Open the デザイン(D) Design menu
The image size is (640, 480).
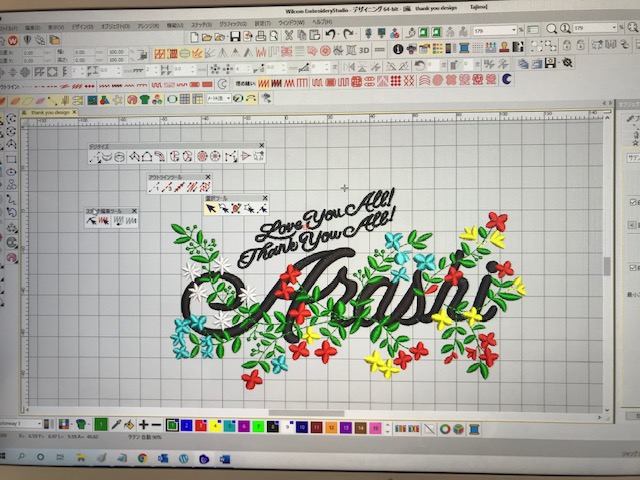[82, 27]
